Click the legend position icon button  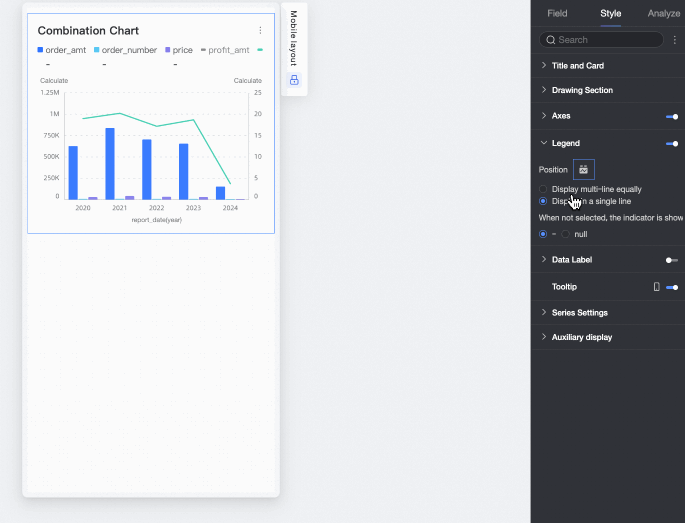tap(584, 170)
